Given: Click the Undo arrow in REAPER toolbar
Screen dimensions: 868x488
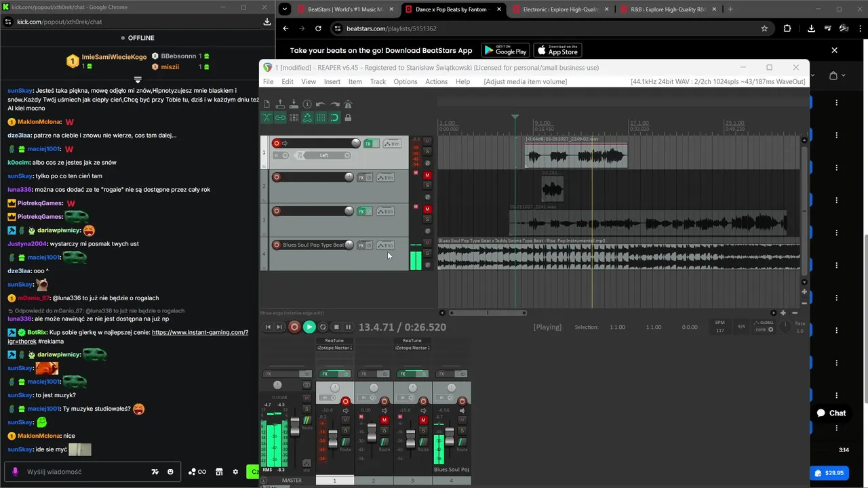Looking at the screenshot, I should click(x=320, y=104).
